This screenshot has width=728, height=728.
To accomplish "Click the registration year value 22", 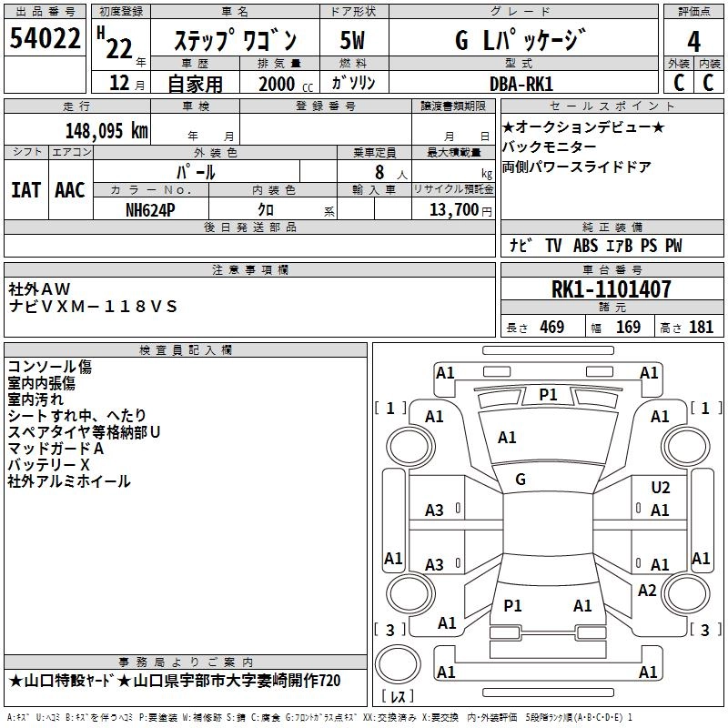I will (119, 48).
